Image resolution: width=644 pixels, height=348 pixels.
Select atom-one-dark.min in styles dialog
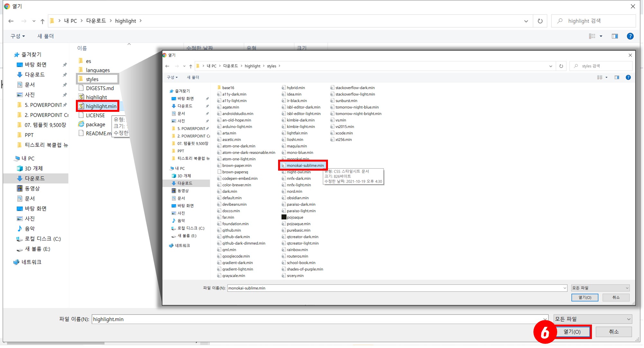[x=239, y=146]
